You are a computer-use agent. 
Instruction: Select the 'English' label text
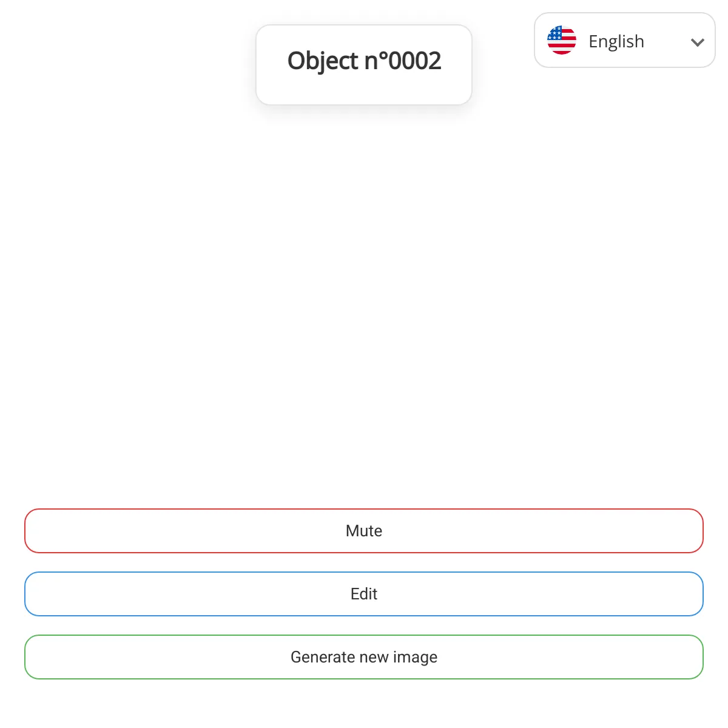(x=616, y=41)
